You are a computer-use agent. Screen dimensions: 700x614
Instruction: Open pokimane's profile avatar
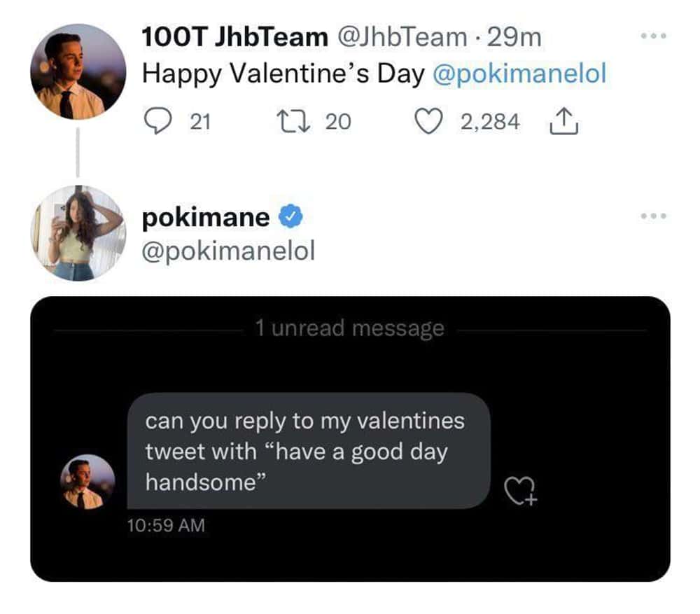coord(78,233)
